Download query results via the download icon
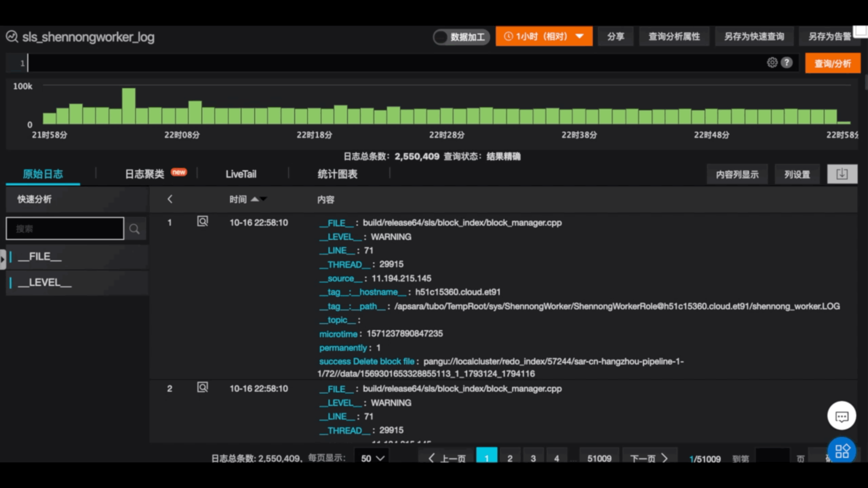 tap(842, 174)
